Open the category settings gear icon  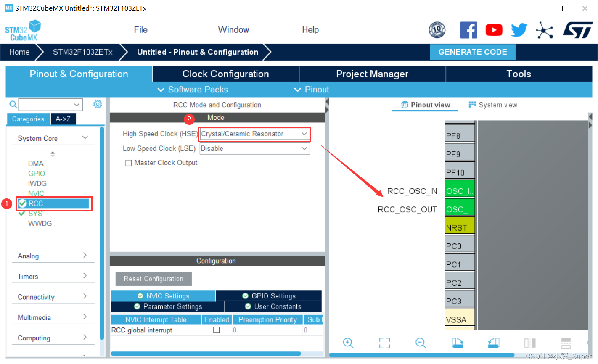(x=98, y=104)
